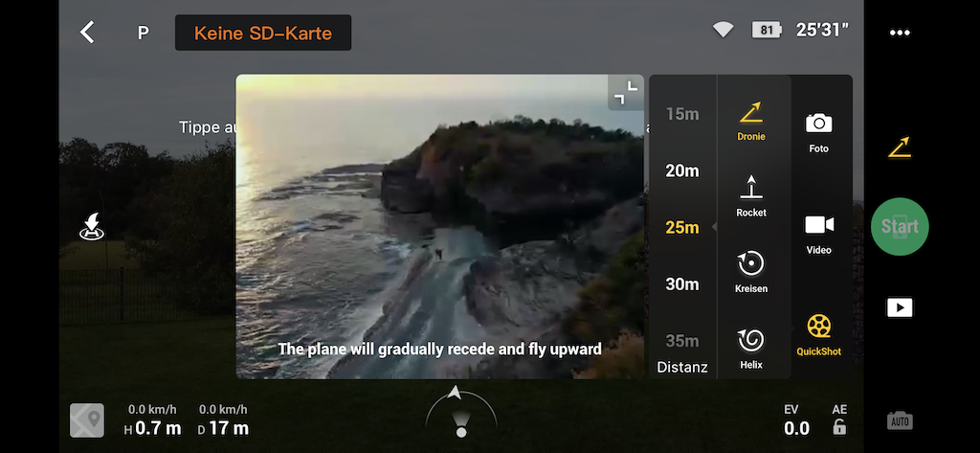Go back with the arrow icon
This screenshot has height=453, width=980.
click(87, 32)
